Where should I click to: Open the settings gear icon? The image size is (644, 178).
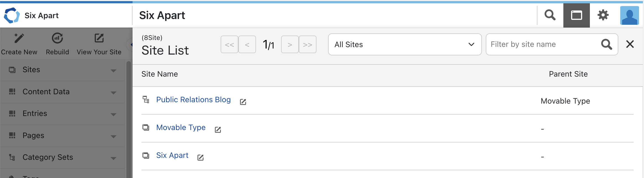(603, 15)
